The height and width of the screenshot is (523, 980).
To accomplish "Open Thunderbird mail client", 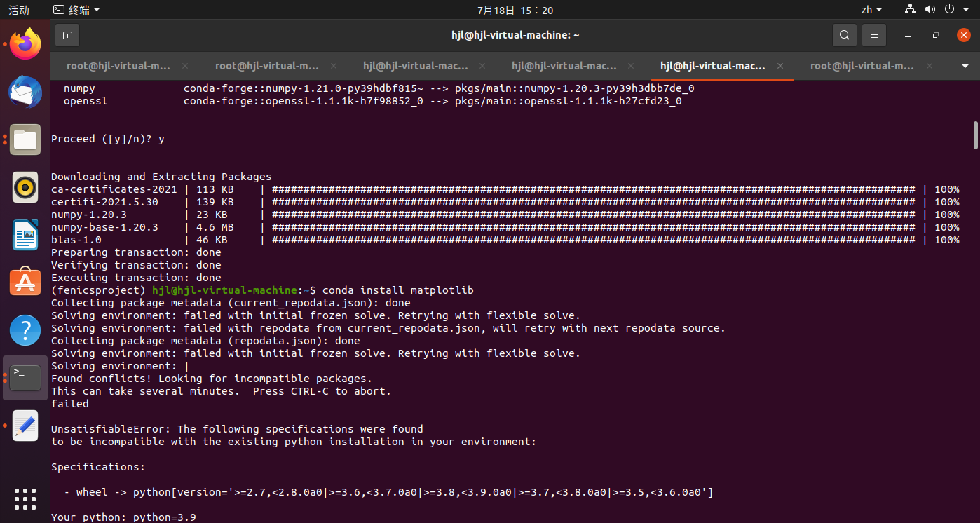I will 25,92.
